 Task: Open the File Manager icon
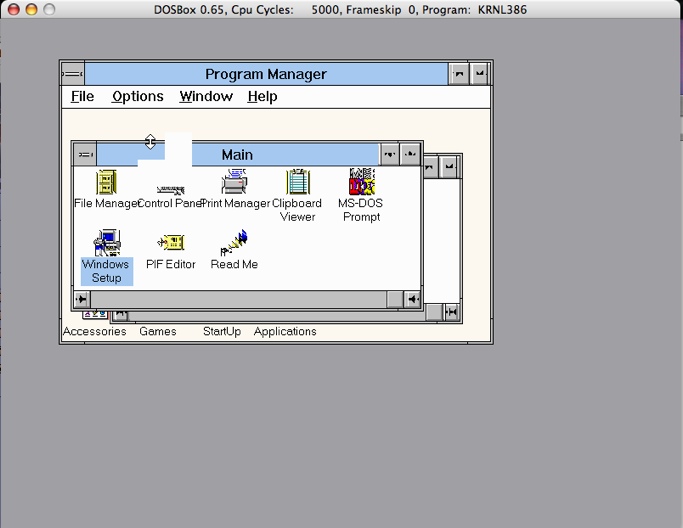click(x=106, y=183)
